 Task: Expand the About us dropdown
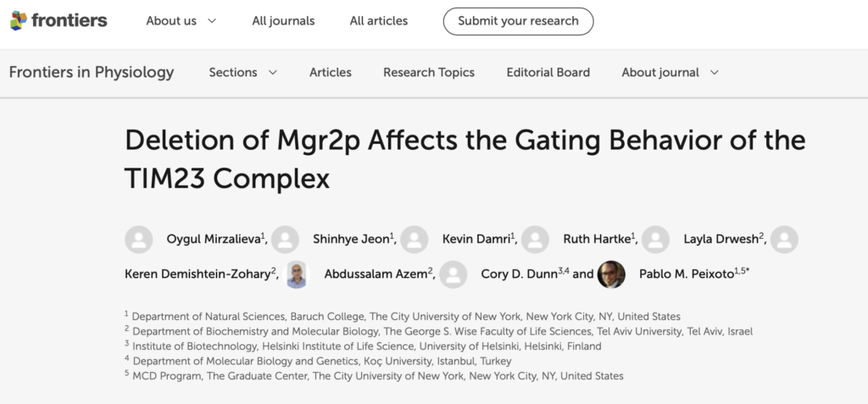point(181,20)
